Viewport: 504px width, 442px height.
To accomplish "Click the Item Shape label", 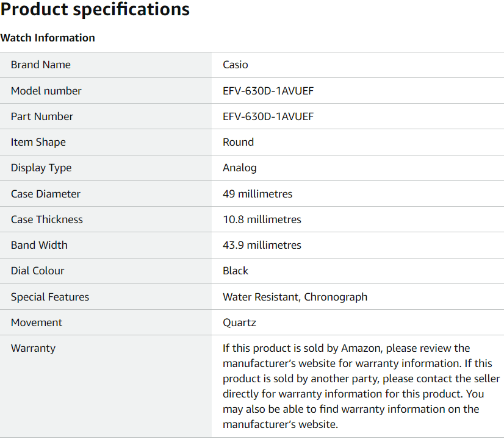I will click(x=38, y=142).
